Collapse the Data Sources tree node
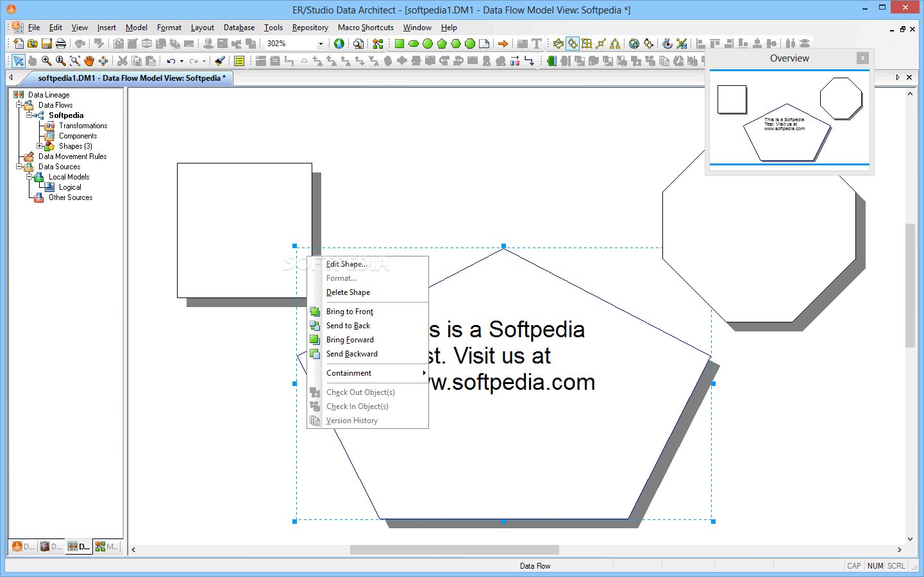 (x=19, y=167)
